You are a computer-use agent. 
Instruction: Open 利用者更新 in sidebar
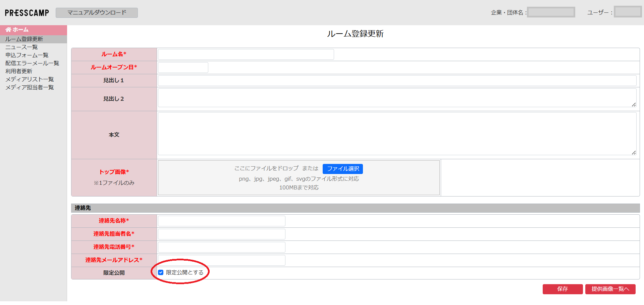(19, 71)
